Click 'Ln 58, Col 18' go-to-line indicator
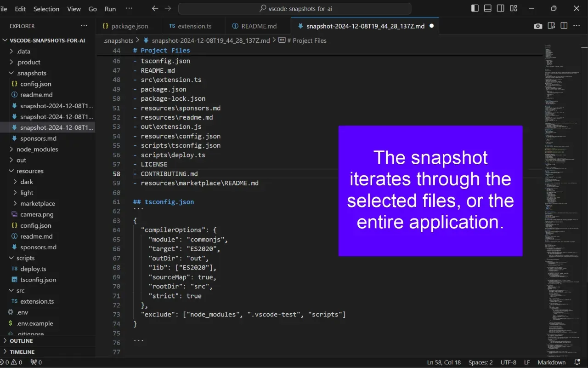The image size is (588, 368). (444, 362)
